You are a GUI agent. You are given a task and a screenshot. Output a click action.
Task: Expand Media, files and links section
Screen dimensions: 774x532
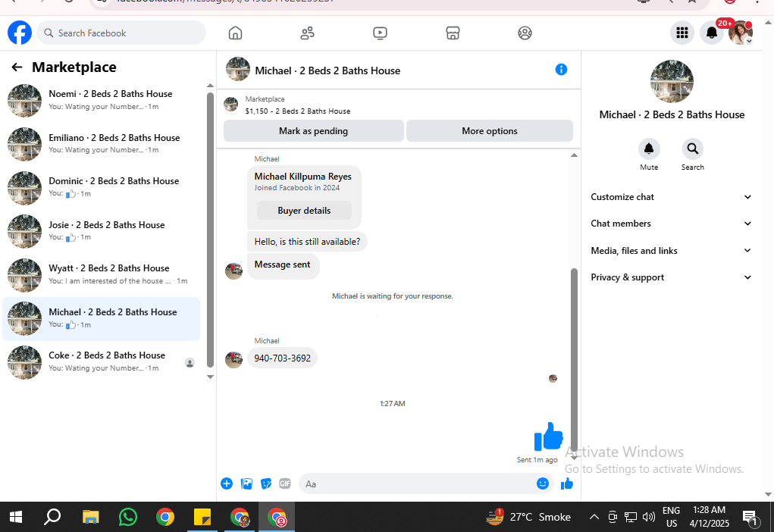[672, 251]
